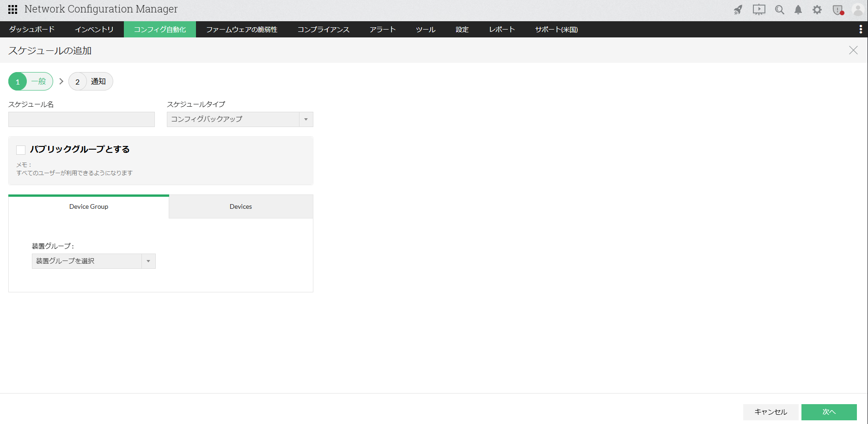Open the 装置グループを選択 dropdown
The image size is (868, 424).
(94, 261)
